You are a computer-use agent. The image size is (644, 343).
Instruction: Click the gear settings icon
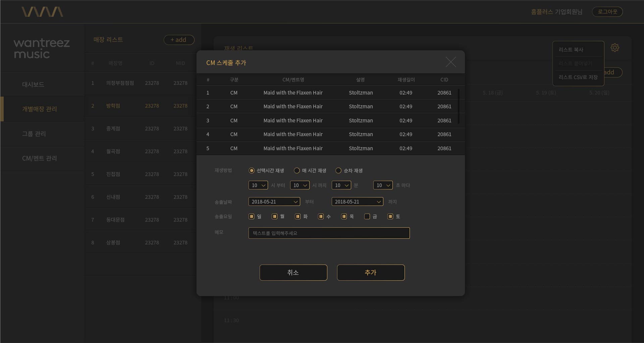click(x=614, y=48)
